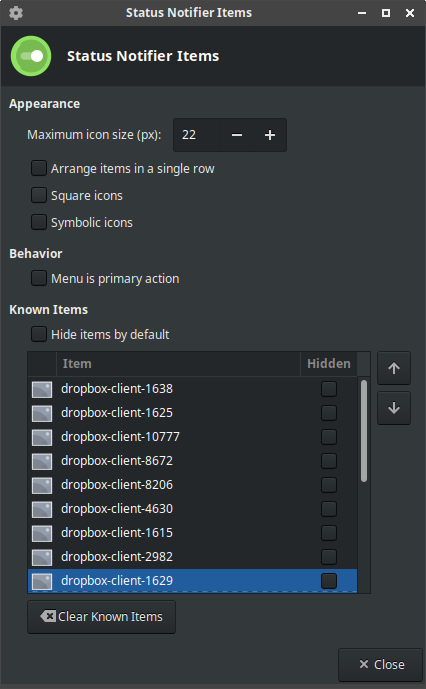Mark dropbox-client-1625 as hidden
426x689 pixels.
(x=329, y=413)
